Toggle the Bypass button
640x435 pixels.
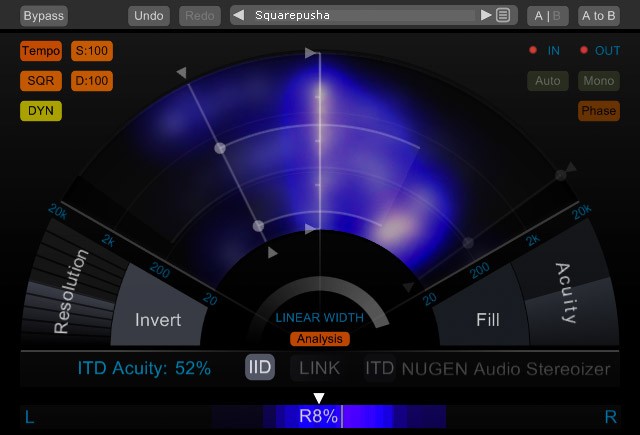click(43, 16)
